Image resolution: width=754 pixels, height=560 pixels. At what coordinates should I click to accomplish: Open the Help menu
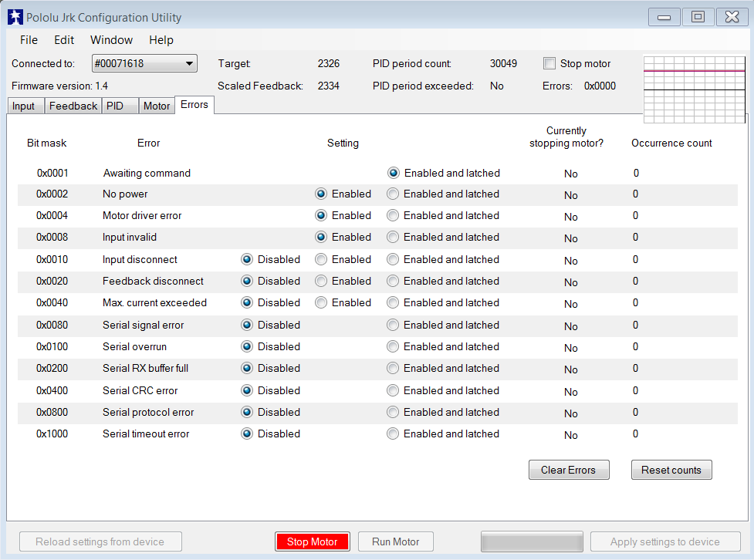coord(161,40)
